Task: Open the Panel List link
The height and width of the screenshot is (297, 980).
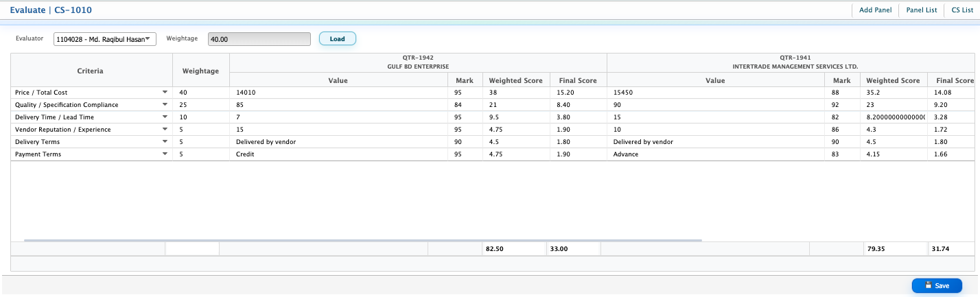Action: pos(922,10)
